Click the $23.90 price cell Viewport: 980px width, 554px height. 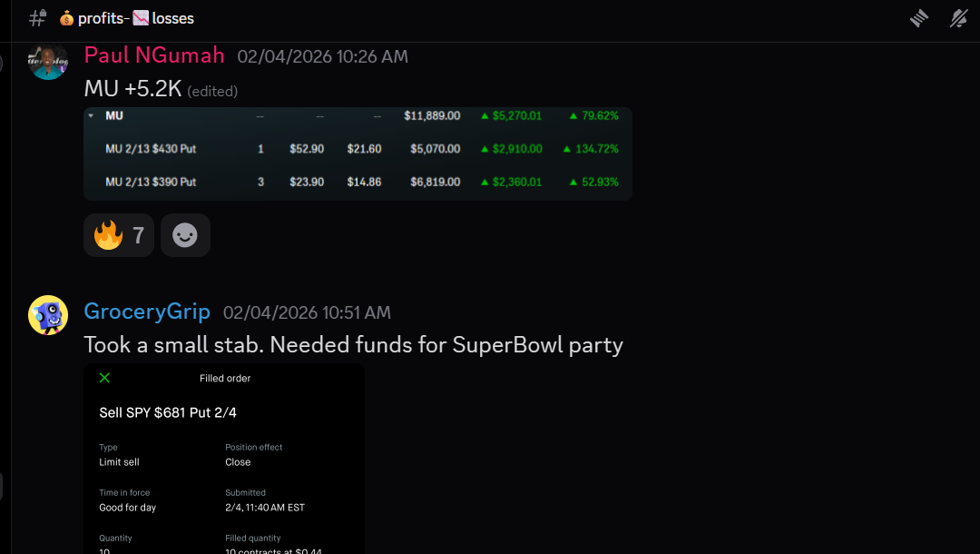[x=307, y=182]
